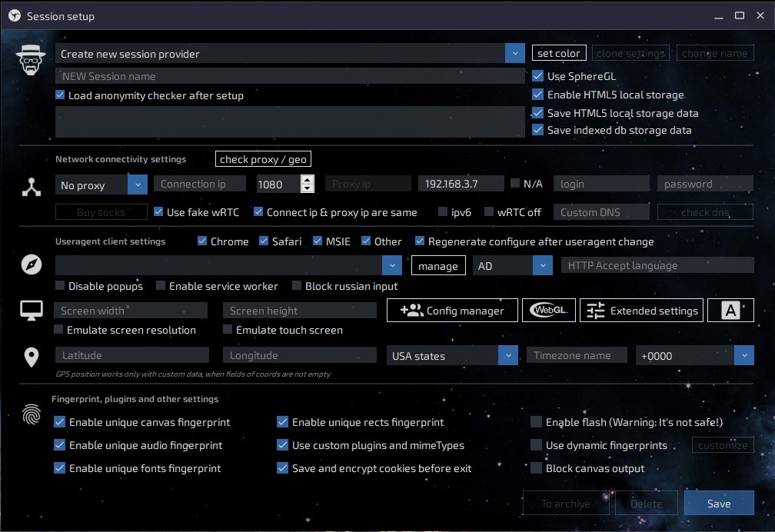This screenshot has width=775, height=532.
Task: Open the Config manager
Action: pyautogui.click(x=452, y=311)
